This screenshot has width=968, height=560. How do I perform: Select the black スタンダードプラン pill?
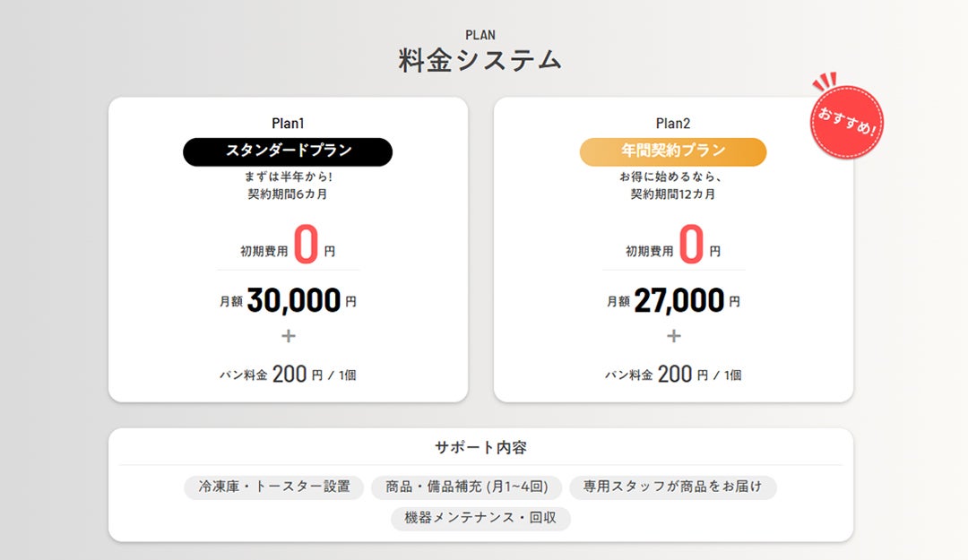pos(288,151)
